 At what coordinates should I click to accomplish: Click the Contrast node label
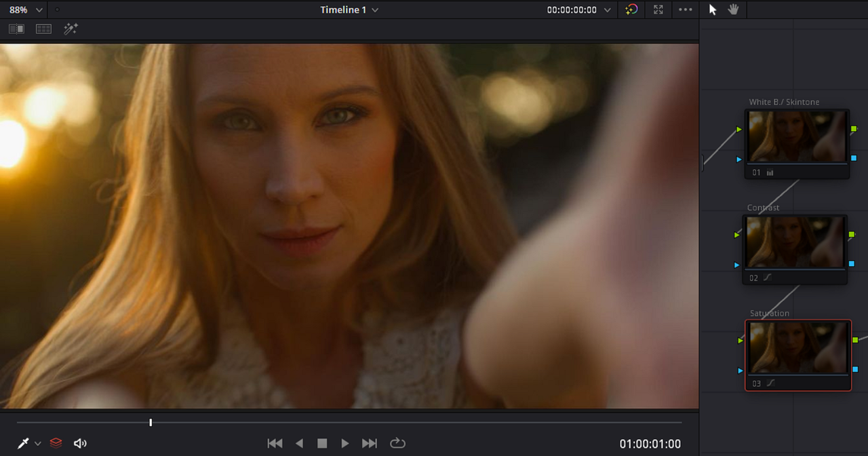763,208
